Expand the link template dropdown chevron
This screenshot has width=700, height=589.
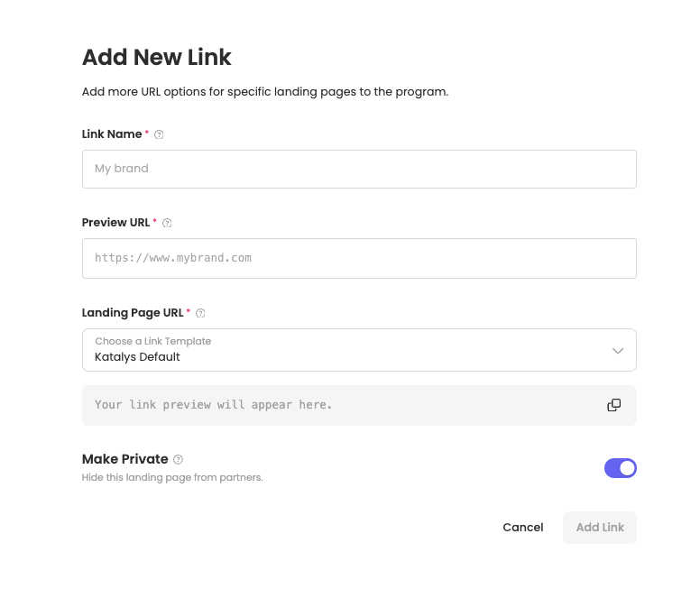coord(618,350)
